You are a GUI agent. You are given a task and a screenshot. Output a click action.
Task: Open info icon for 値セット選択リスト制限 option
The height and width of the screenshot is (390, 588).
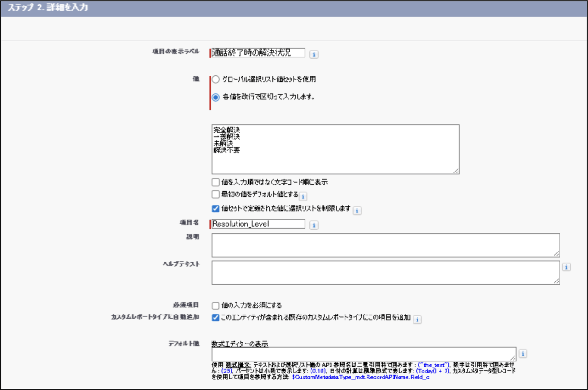click(357, 211)
